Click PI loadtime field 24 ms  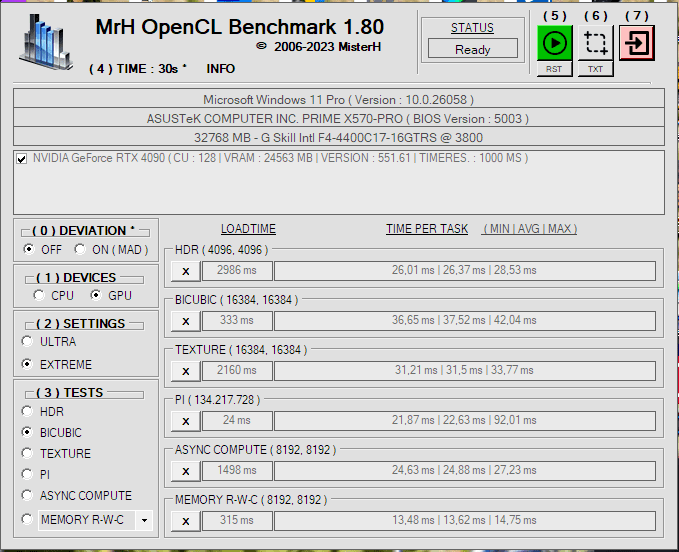pos(237,421)
